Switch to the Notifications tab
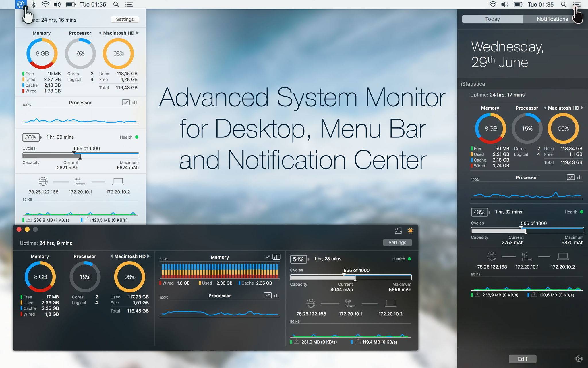This screenshot has width=588, height=368. 552,19
